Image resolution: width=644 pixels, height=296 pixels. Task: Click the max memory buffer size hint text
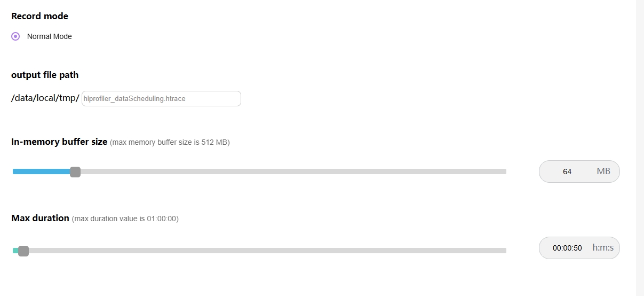click(x=170, y=142)
